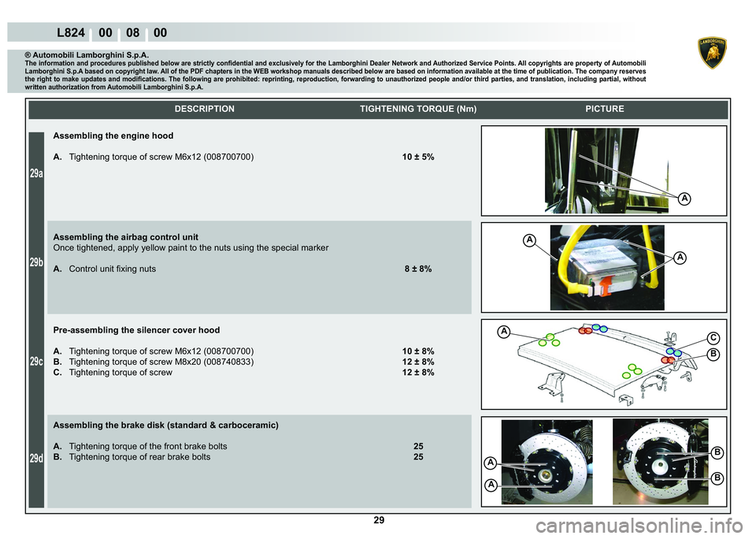Click the Automobili Lamborghini S.p.A. copyright title
Screen dimensions: 756x539
(87, 55)
